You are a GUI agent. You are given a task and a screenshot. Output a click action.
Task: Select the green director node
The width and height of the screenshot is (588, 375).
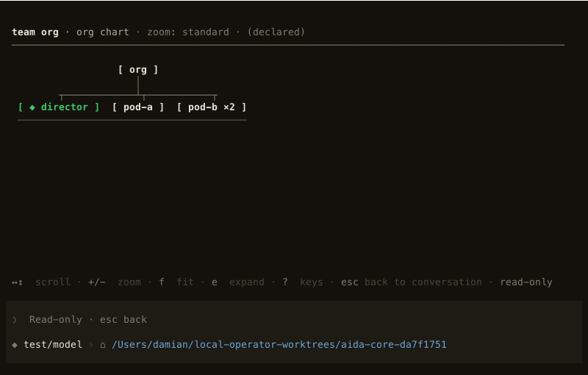tap(59, 107)
